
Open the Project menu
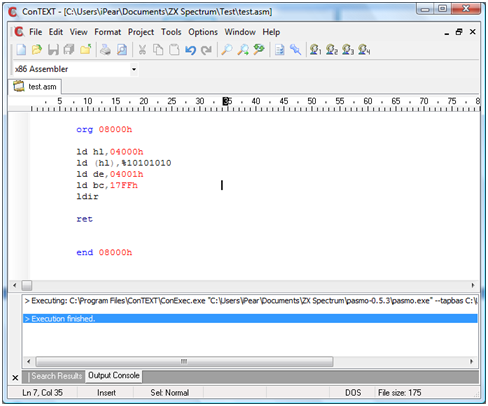click(x=141, y=32)
